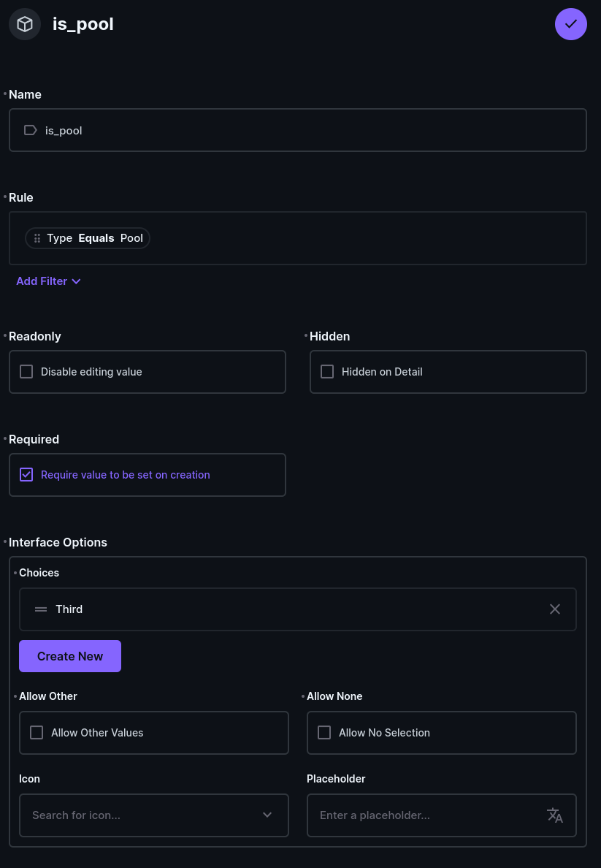The image size is (601, 868).
Task: Check the Hidden on Detail option
Action: tap(327, 371)
